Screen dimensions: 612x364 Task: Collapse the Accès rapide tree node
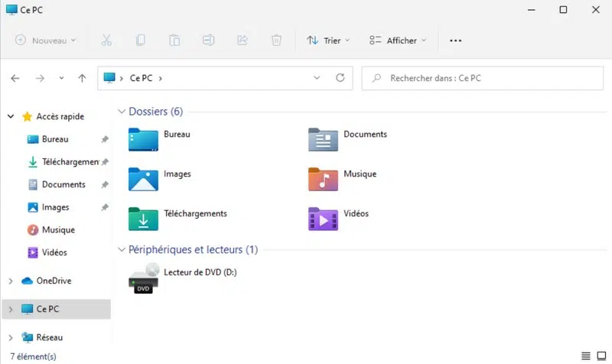pyautogui.click(x=11, y=116)
